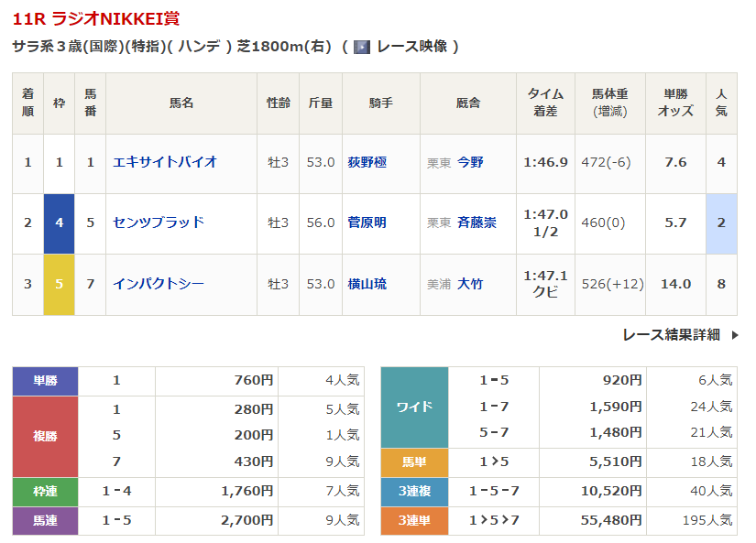Open レース結果詳細 race result details
The width and height of the screenshot is (756, 543).
point(671,334)
